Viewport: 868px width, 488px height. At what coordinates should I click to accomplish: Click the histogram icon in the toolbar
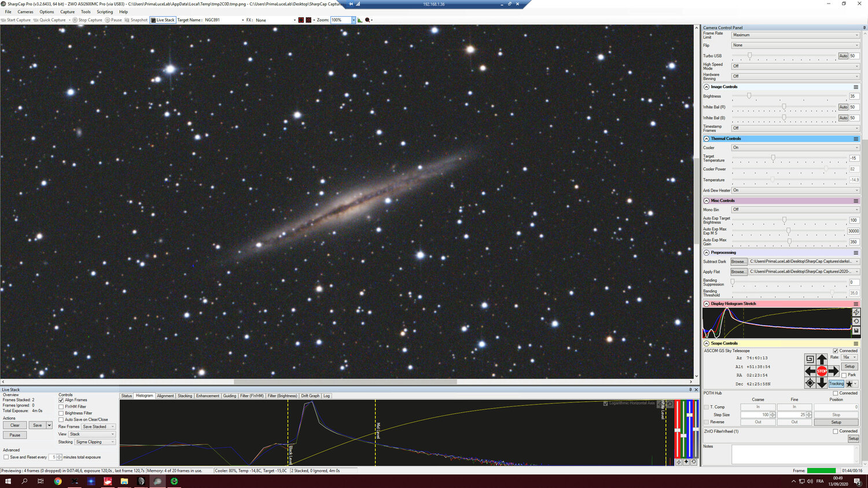tap(360, 20)
